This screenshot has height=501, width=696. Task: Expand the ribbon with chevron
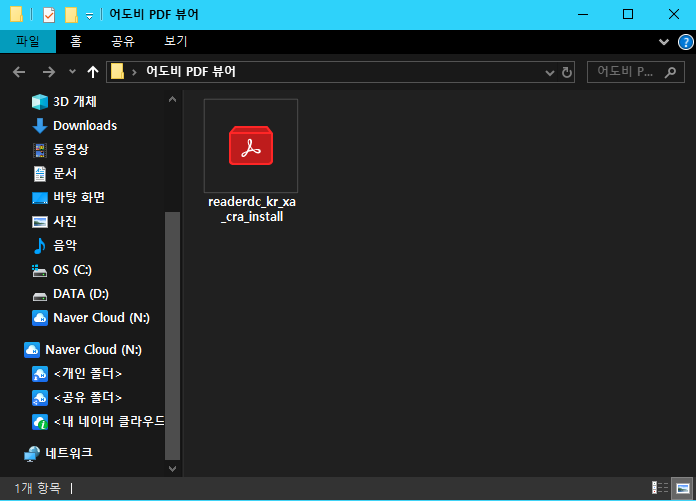[664, 42]
